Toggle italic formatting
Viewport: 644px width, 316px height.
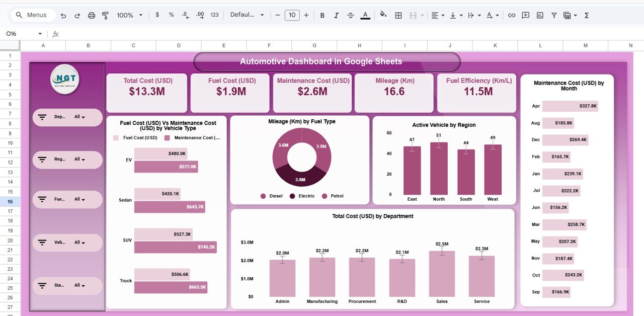pos(336,15)
